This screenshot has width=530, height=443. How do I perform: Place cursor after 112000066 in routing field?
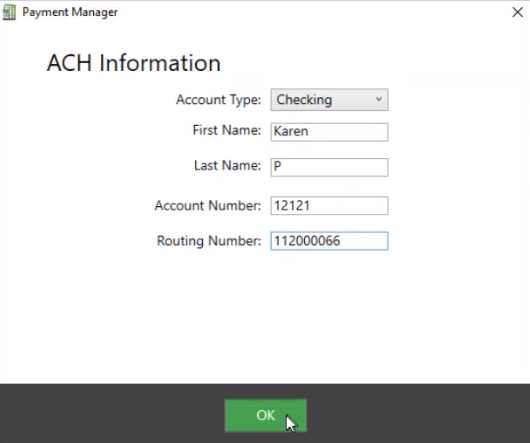coord(341,241)
